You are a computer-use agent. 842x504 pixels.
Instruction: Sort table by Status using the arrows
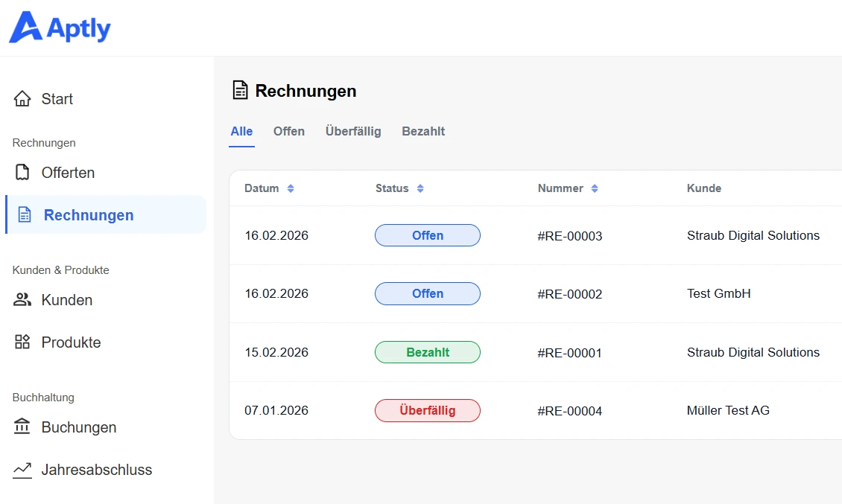click(x=420, y=188)
